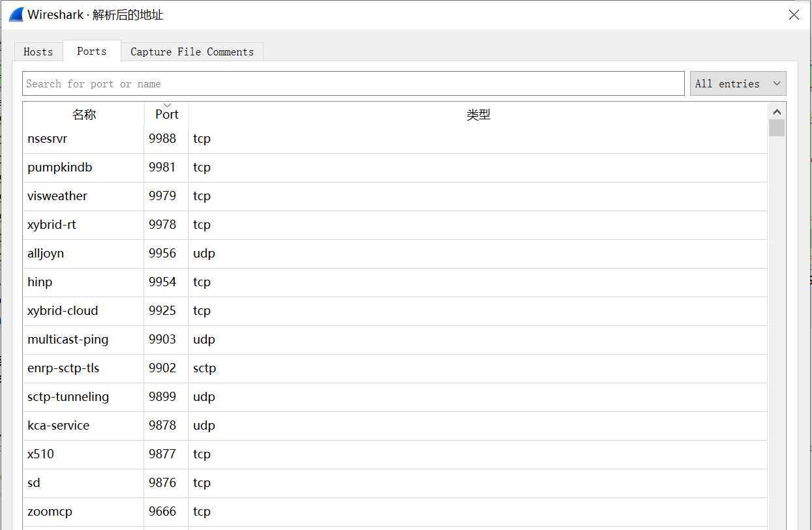The width and height of the screenshot is (812, 530).
Task: Select the pumpkindb entry
Action: coord(59,168)
